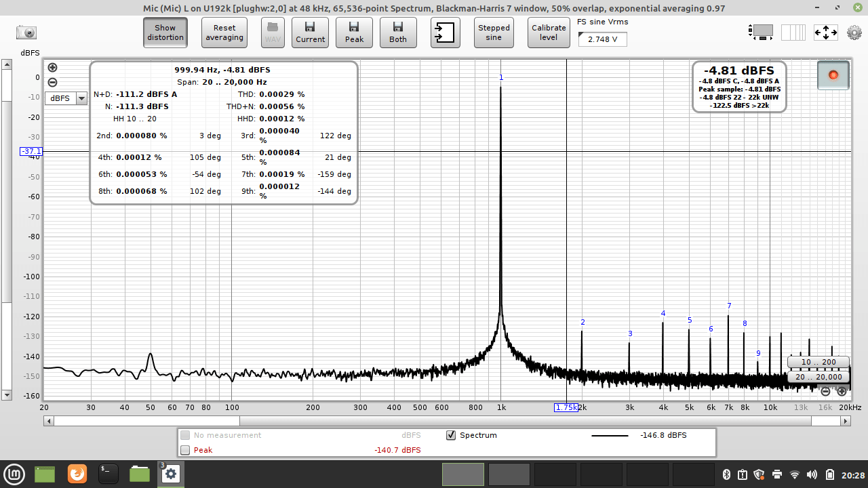
Task: Click the show desktop green icon
Action: (x=45, y=474)
